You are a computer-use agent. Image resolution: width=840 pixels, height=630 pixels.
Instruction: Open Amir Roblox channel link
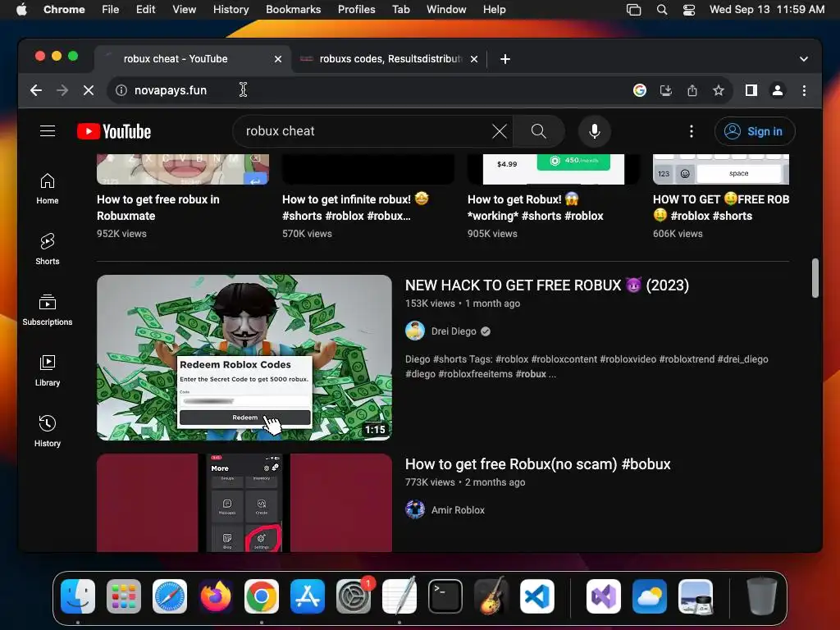coord(458,510)
